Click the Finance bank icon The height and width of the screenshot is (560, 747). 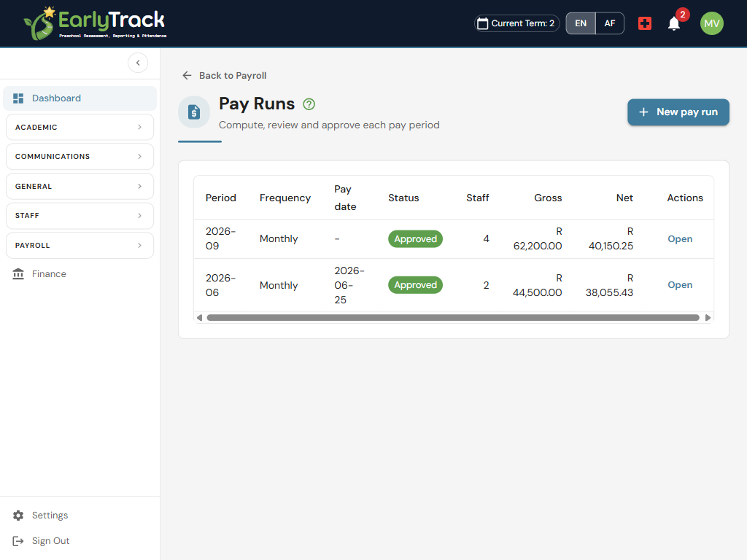tap(18, 274)
